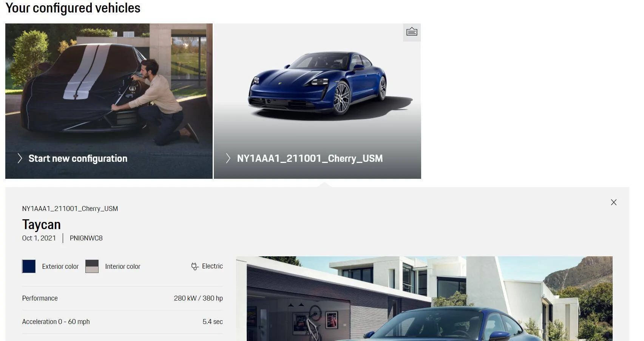The height and width of the screenshot is (341, 644).
Task: Click the Electric plug icon
Action: click(195, 267)
